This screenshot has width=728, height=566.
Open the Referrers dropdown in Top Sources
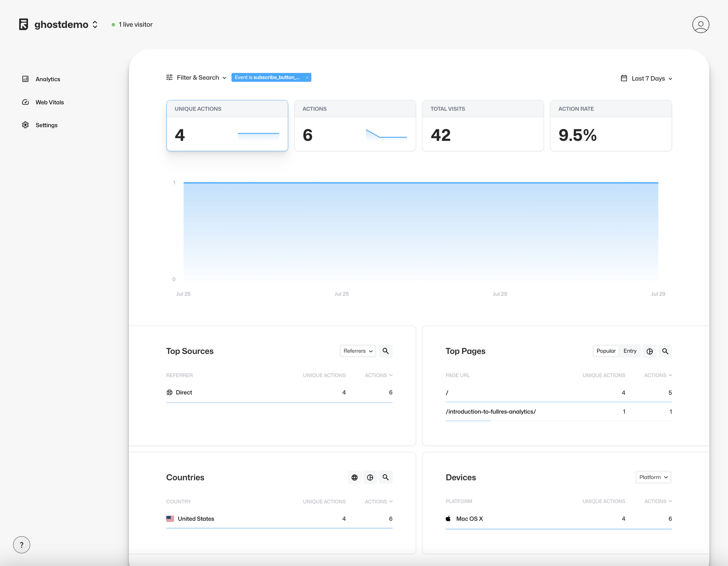[x=358, y=351]
